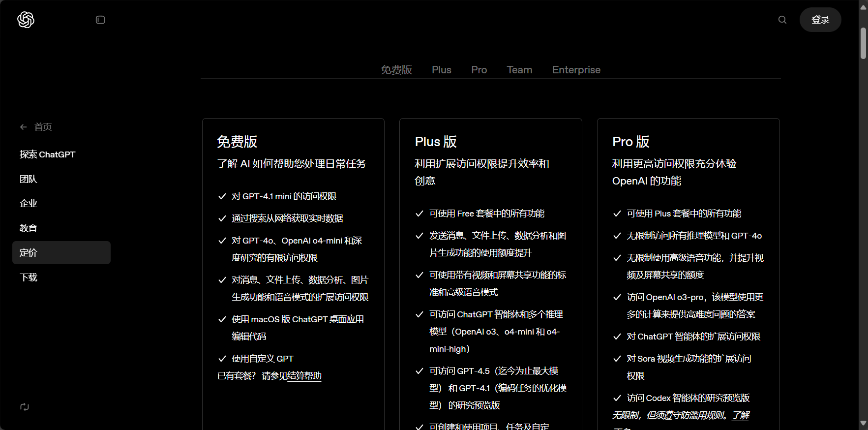Switch to the 免费版 tab
Image resolution: width=868 pixels, height=430 pixels.
point(396,70)
